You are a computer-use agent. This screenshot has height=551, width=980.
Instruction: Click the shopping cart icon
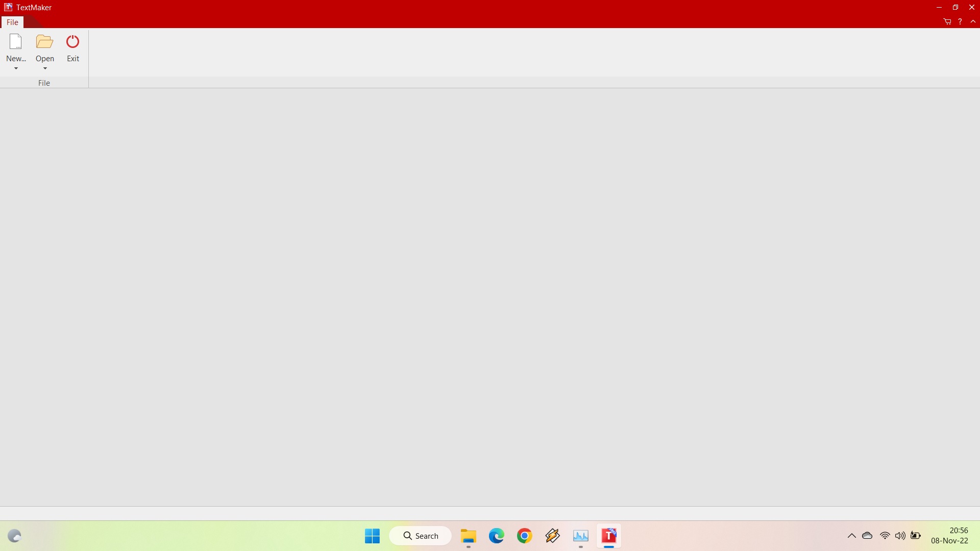pyautogui.click(x=947, y=21)
